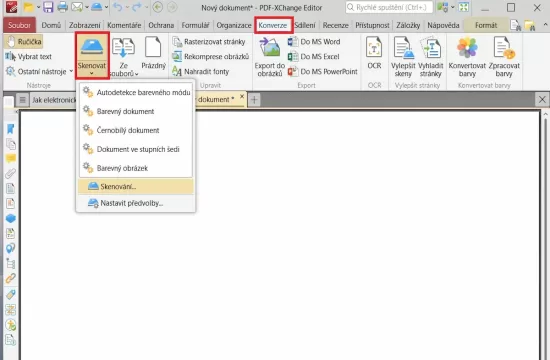Create a Prázdný blank page document
Viewport: 550px width, 360px height.
(153, 53)
